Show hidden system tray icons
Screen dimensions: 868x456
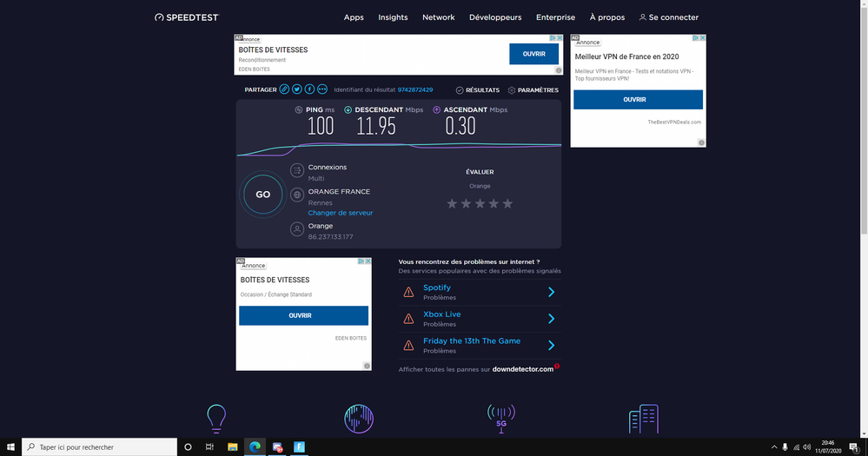pos(774,447)
